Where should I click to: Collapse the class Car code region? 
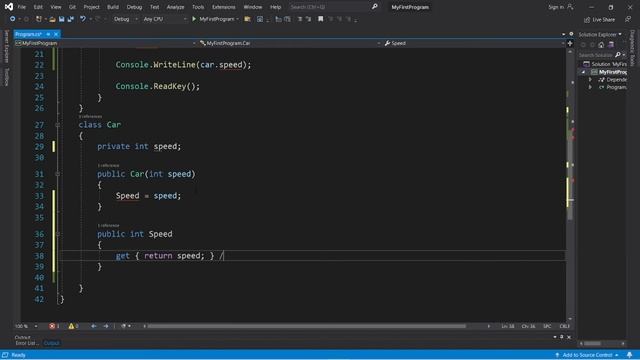[58, 125]
